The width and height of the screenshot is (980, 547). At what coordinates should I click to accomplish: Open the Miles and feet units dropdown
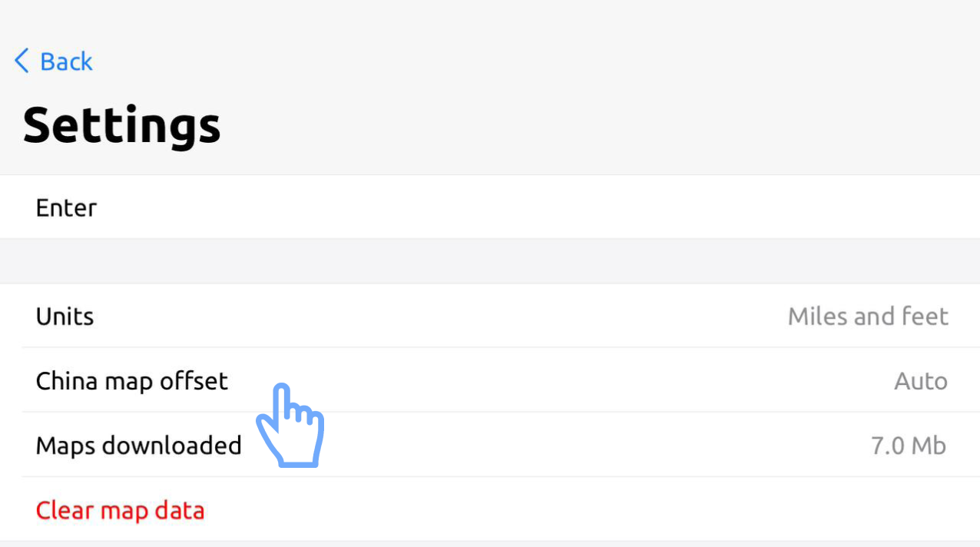[x=868, y=317]
